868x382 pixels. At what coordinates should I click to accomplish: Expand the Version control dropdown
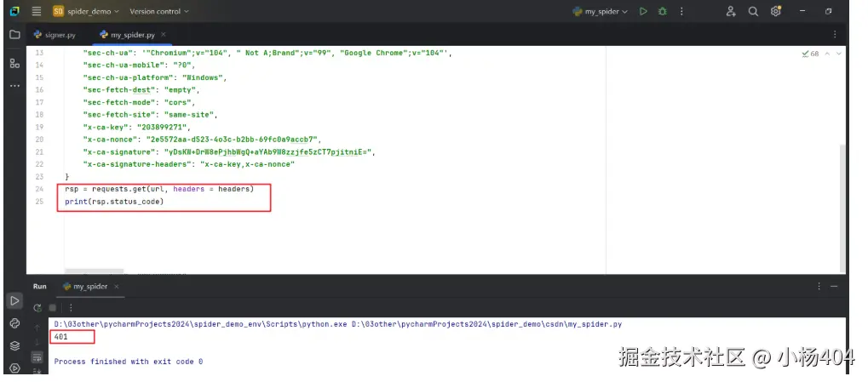(x=159, y=11)
